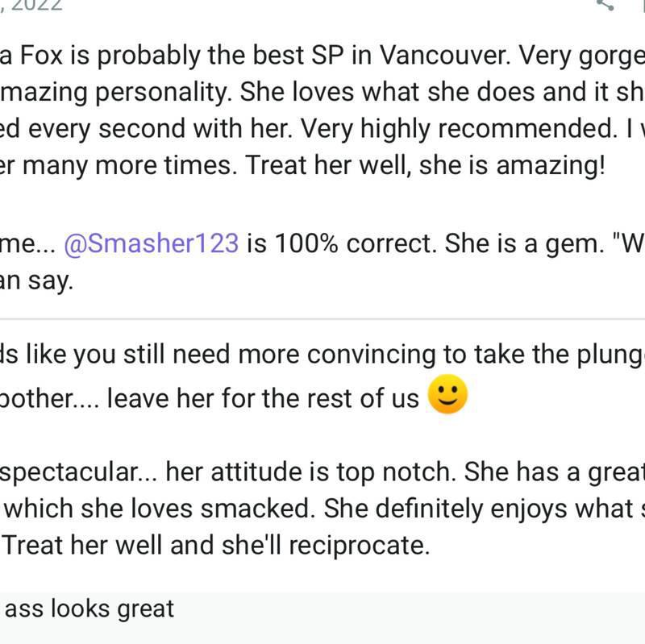Click the bookmark icon at the top-right edge
The height and width of the screenshot is (644, 645).
(x=642, y=4)
